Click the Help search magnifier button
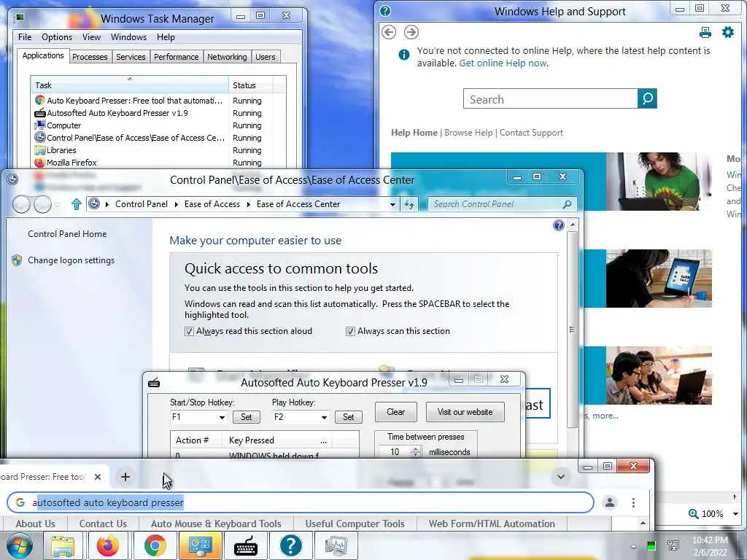747x560 pixels. point(647,98)
